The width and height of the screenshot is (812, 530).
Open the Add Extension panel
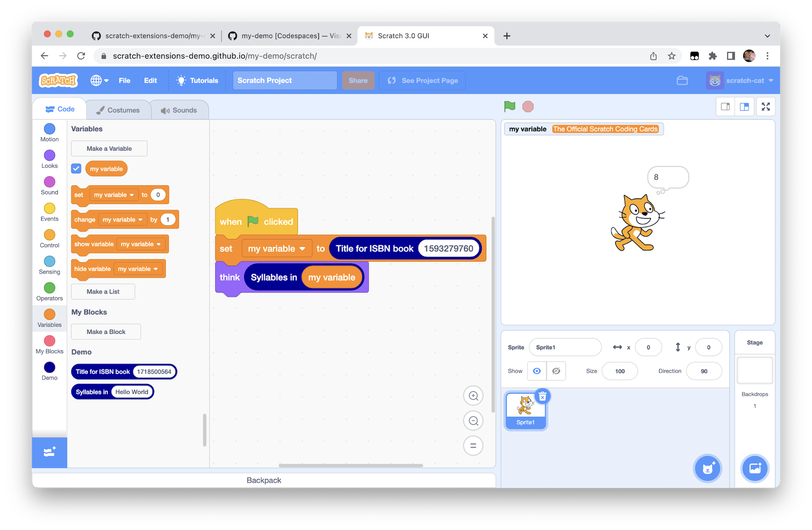pyautogui.click(x=49, y=452)
